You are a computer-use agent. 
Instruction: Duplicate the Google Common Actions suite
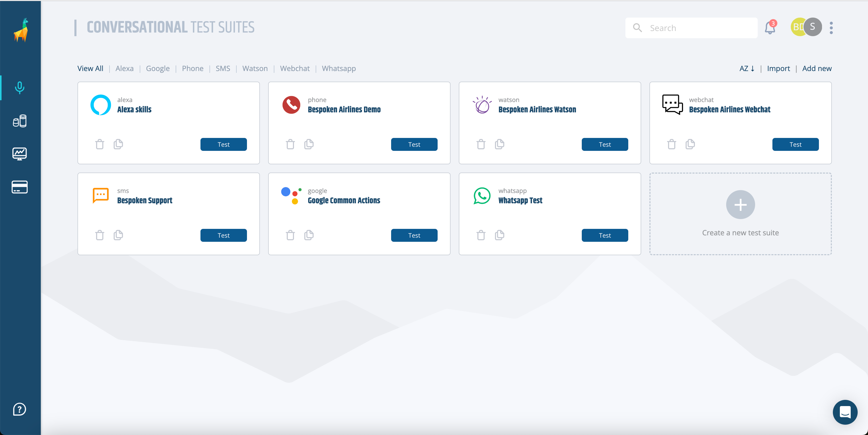click(x=309, y=235)
